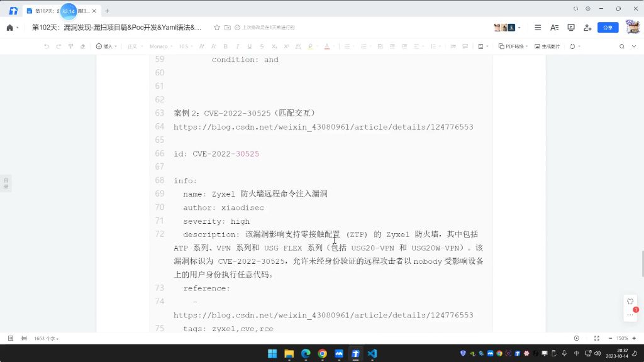Expand the left 目录 outline panel
The width and height of the screenshot is (644, 362).
pyautogui.click(x=6, y=183)
